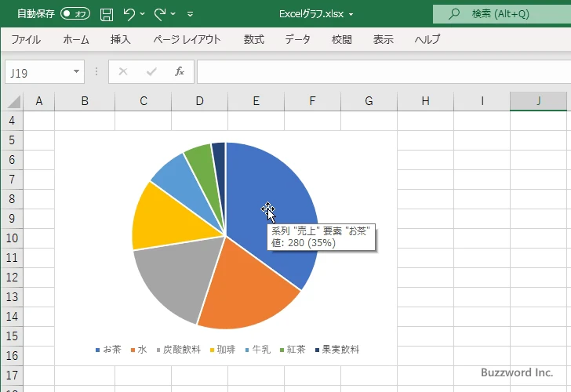Toggle the 自動保存 AutoSave switch
The height and width of the screenshot is (392, 571).
[x=75, y=14]
